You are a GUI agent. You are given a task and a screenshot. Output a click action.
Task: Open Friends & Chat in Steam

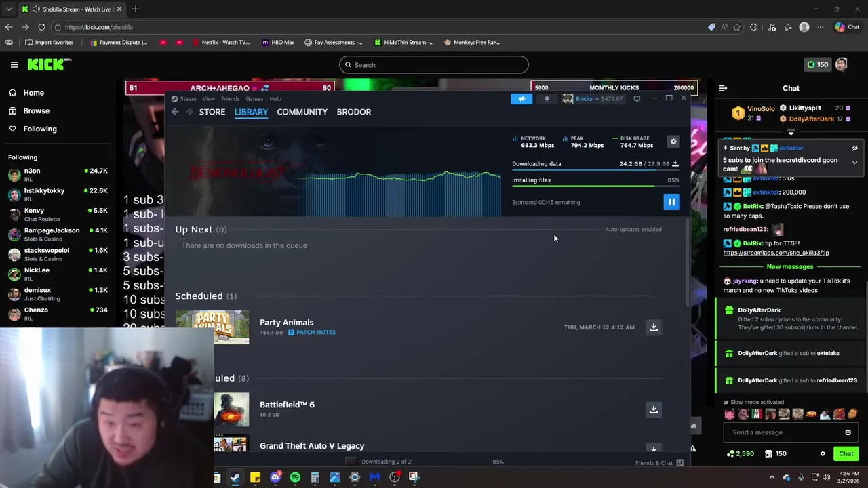[659, 462]
